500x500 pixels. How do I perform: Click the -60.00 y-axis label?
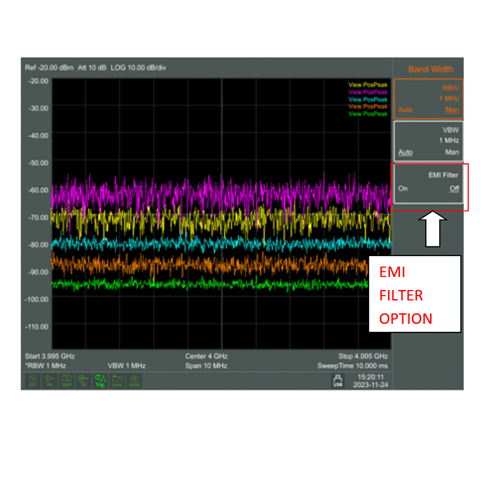click(38, 190)
